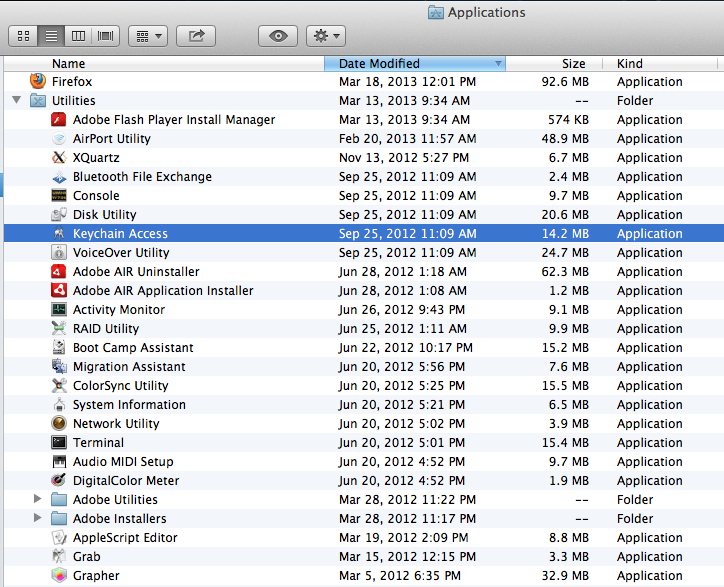Click the Date Modified column header
Screen dimensions: 724x587
(415, 63)
